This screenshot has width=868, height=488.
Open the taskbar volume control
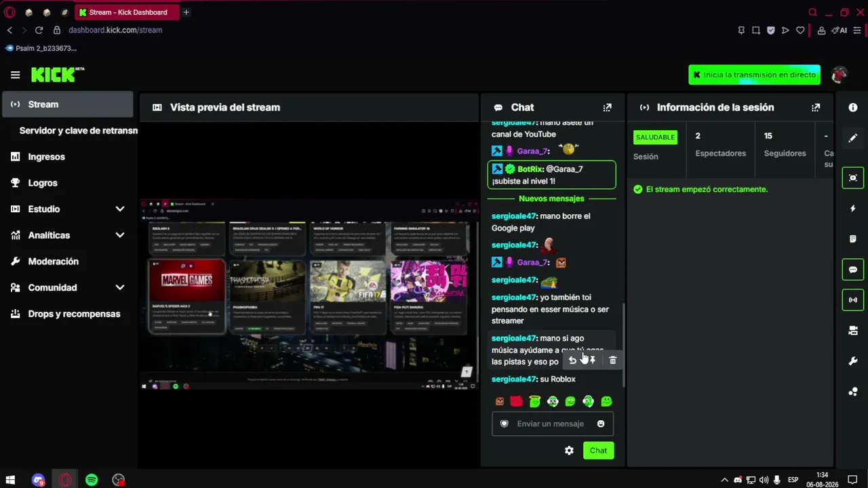coord(764,480)
